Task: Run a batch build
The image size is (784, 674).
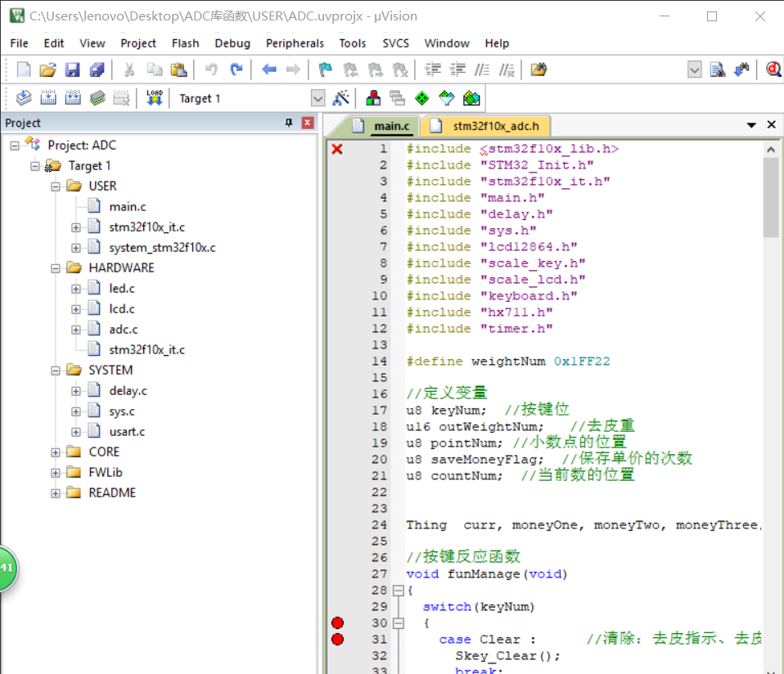Action: click(x=97, y=98)
